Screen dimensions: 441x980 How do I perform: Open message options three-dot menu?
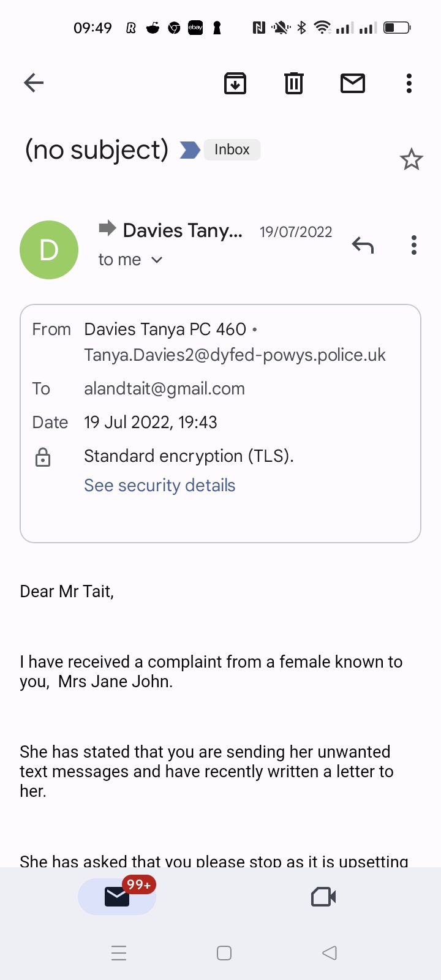pyautogui.click(x=414, y=245)
